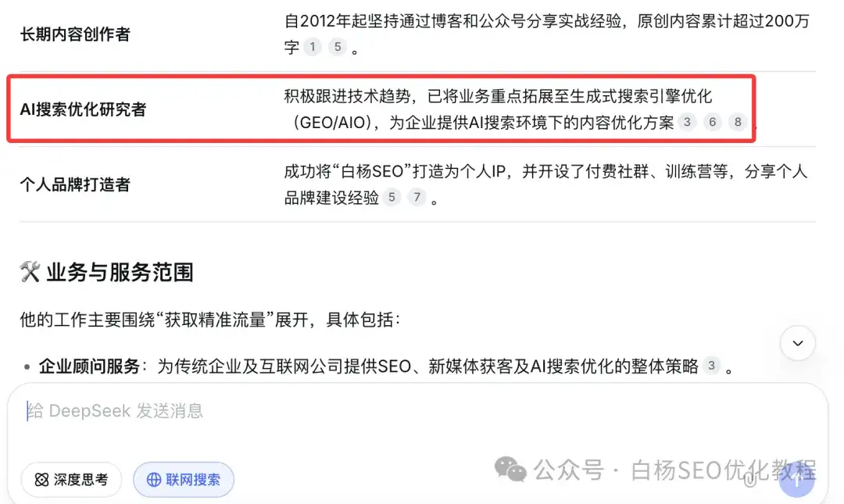
Task: Jump to latest with down-chevron button
Action: pyautogui.click(x=798, y=343)
